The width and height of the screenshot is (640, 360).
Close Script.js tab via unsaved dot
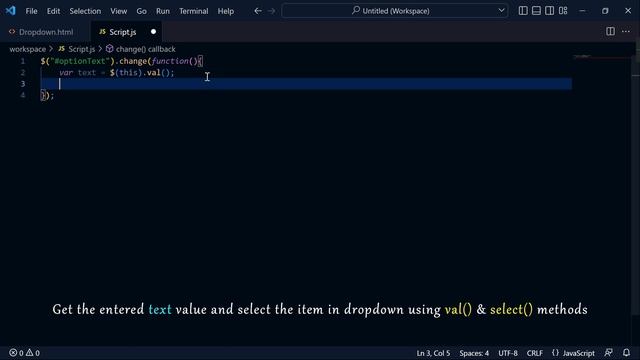click(x=153, y=32)
